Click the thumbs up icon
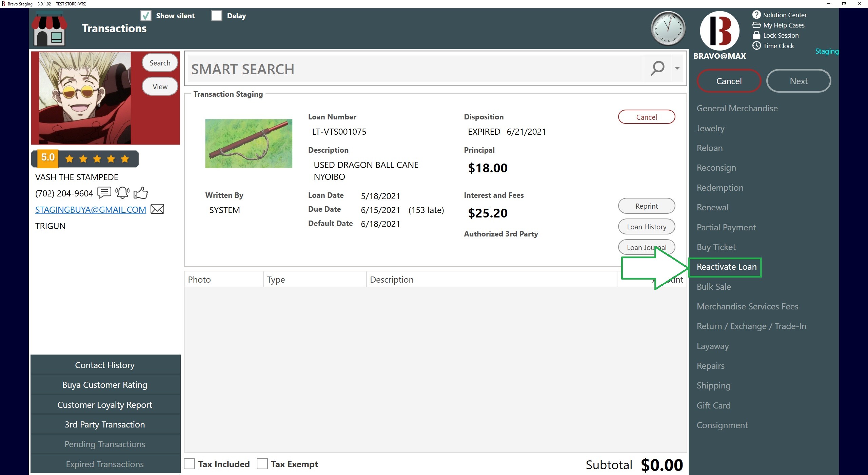 click(140, 193)
